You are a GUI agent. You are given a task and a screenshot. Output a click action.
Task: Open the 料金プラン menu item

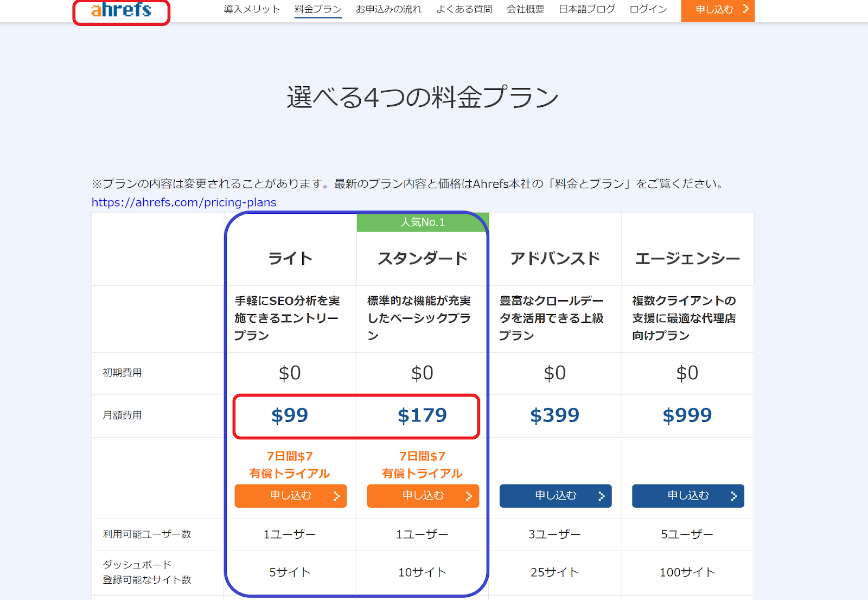pyautogui.click(x=318, y=9)
